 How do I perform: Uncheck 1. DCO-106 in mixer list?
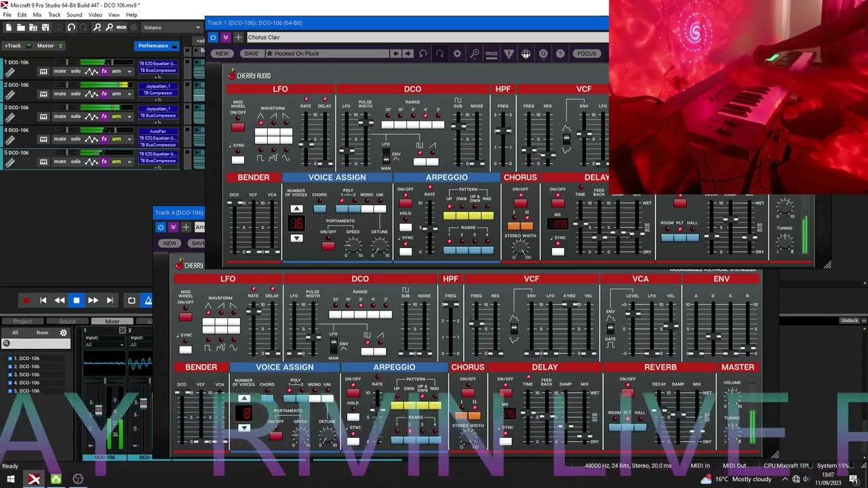pyautogui.click(x=10, y=359)
